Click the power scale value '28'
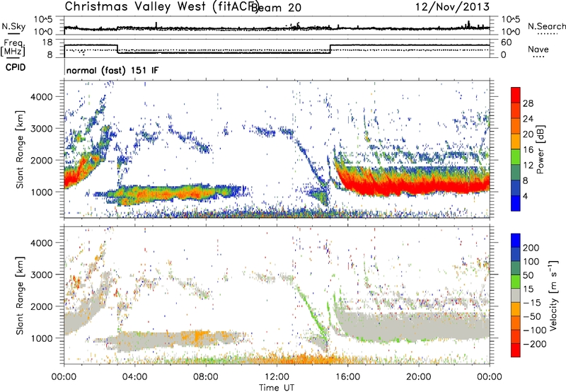This screenshot has height=392, width=566. (528, 103)
